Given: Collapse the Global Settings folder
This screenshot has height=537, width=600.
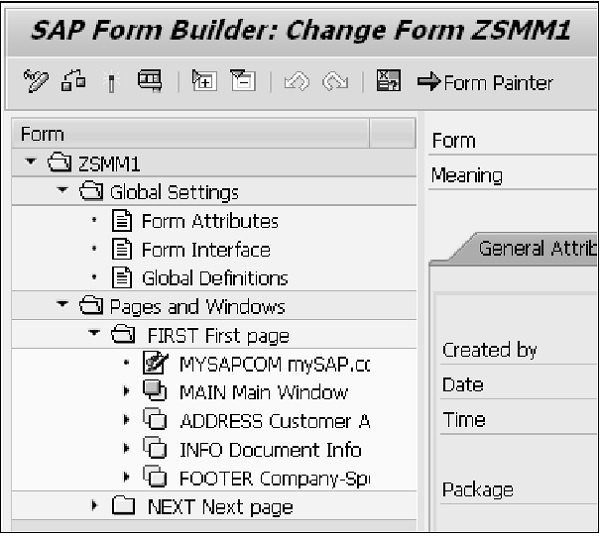Looking at the screenshot, I should point(62,191).
